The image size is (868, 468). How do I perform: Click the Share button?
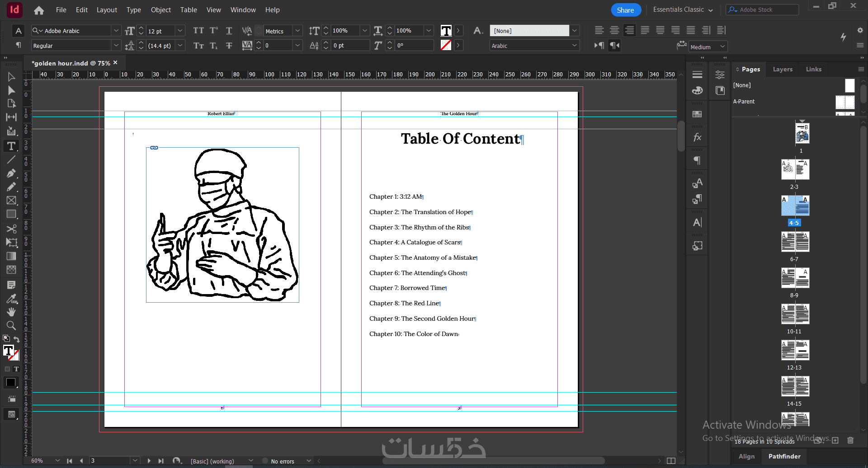point(625,10)
